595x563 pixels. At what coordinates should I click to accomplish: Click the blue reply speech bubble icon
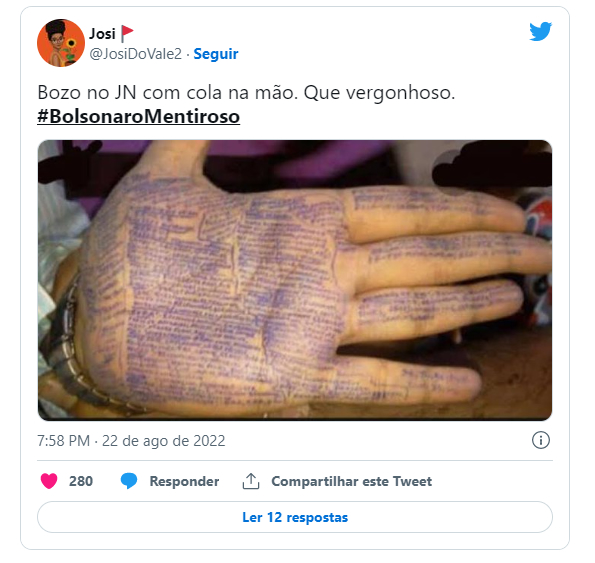129,481
